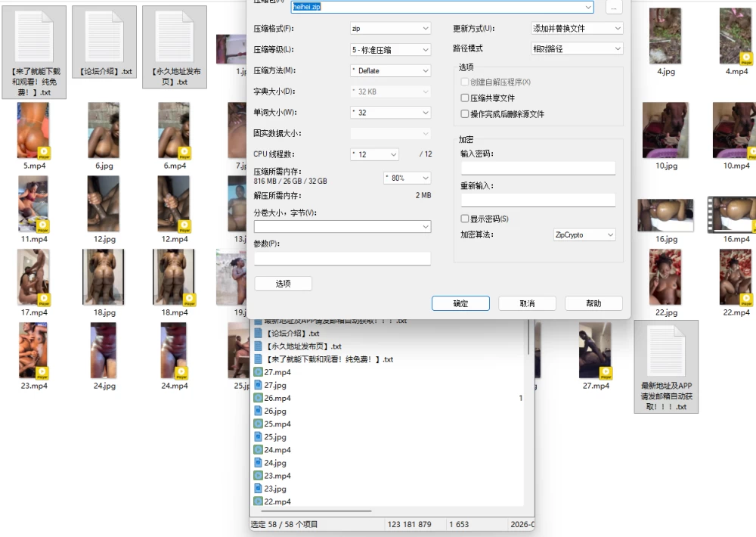The height and width of the screenshot is (537, 756).
Task: Click the image icon beside 23.jpg in the list
Action: tap(258, 489)
